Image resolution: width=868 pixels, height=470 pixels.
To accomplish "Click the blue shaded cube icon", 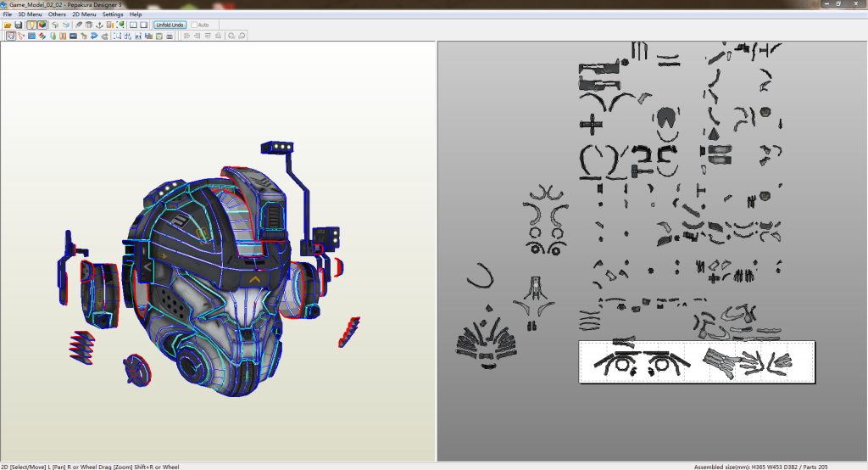I will click(66, 25).
